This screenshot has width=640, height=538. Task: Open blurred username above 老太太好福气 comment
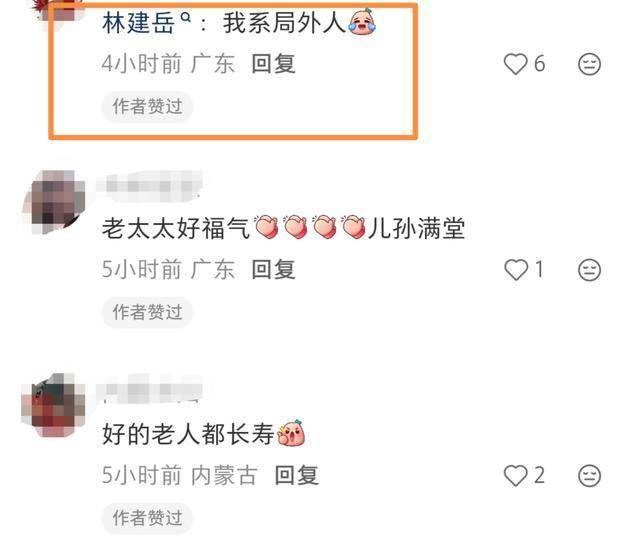pyautogui.click(x=149, y=187)
